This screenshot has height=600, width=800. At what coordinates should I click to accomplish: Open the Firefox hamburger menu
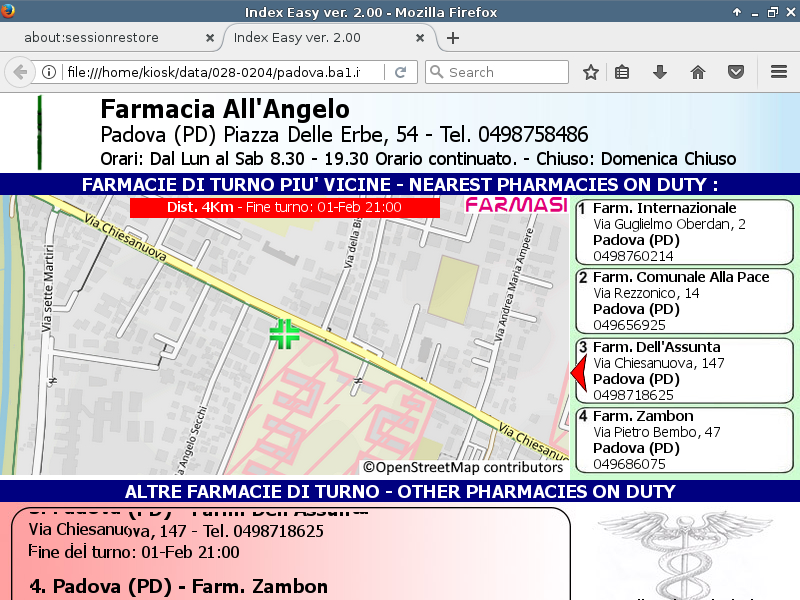pos(779,72)
